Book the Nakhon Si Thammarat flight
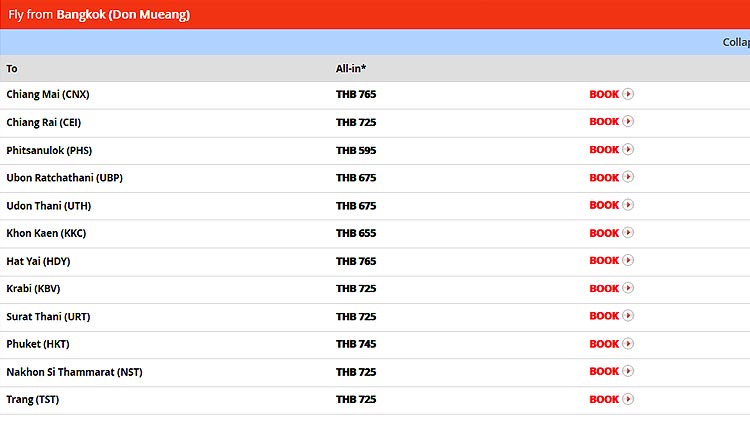This screenshot has width=750, height=422. pos(605,372)
